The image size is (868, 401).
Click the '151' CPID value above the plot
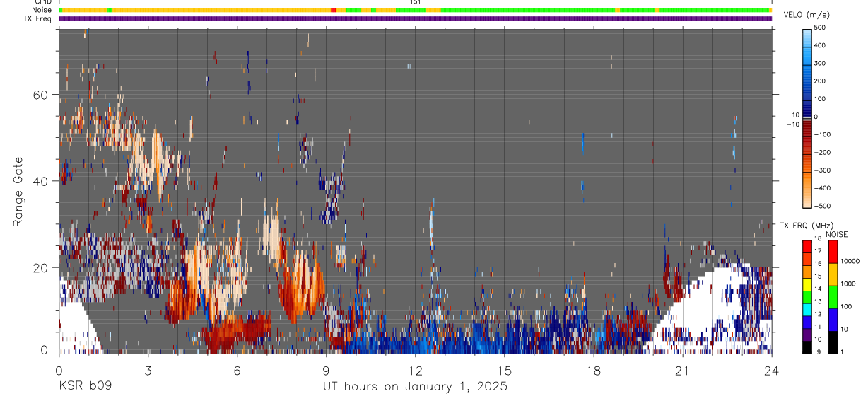(x=416, y=2)
